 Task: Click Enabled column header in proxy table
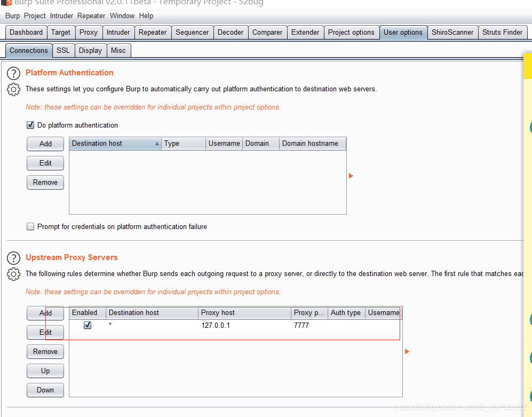(88, 312)
